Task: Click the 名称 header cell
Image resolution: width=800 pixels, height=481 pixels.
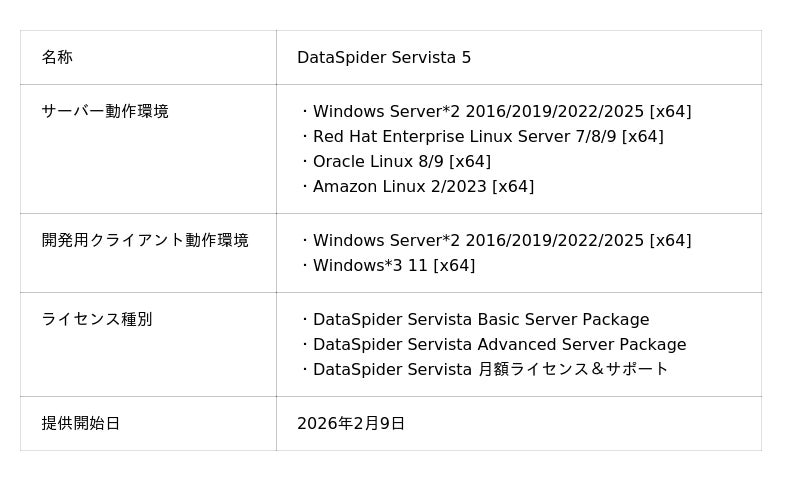Action: [57, 58]
